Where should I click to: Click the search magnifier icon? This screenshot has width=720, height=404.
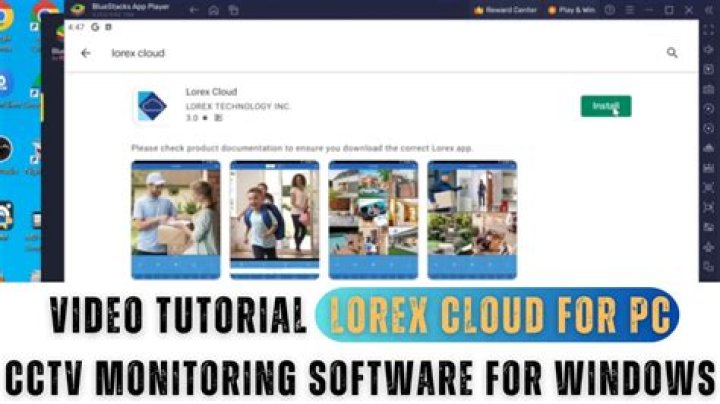[672, 53]
